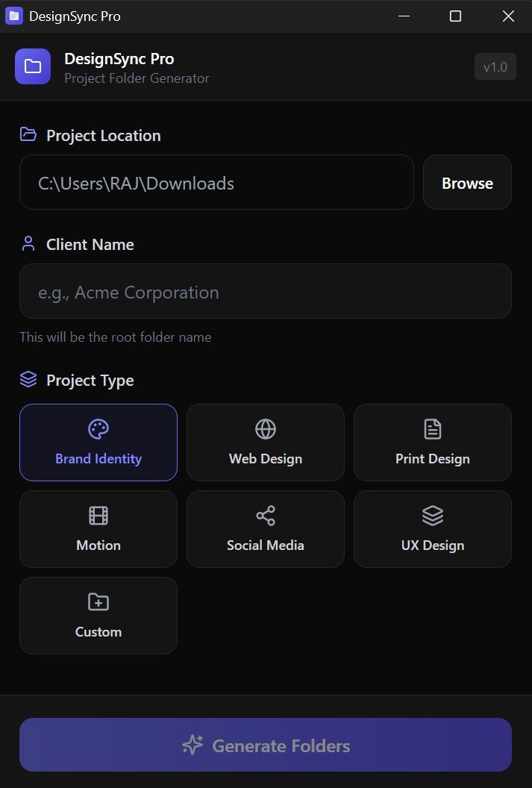Click the v1.0 version badge
532x788 pixels.
[x=495, y=67]
